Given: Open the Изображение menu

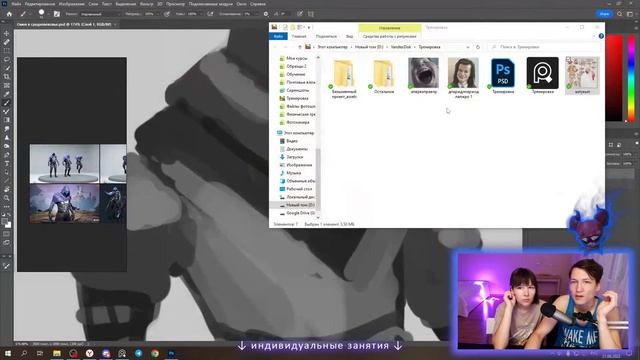Looking at the screenshot, I should (x=71, y=4).
